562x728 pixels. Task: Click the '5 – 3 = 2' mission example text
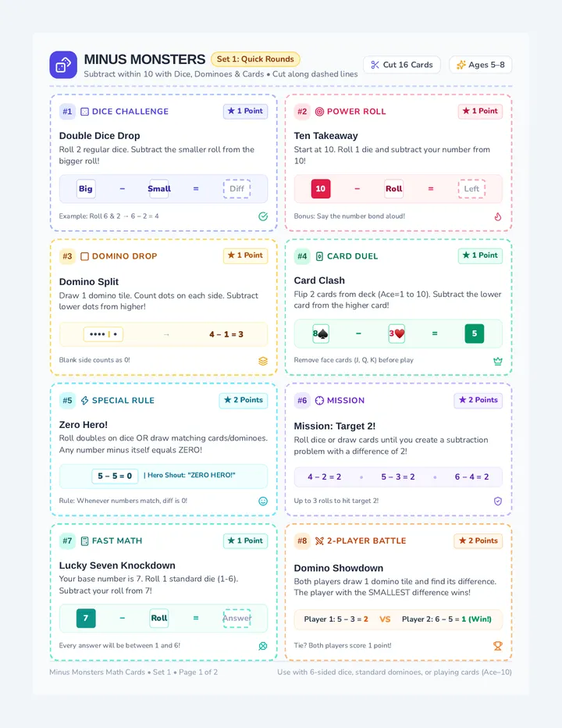[398, 476]
